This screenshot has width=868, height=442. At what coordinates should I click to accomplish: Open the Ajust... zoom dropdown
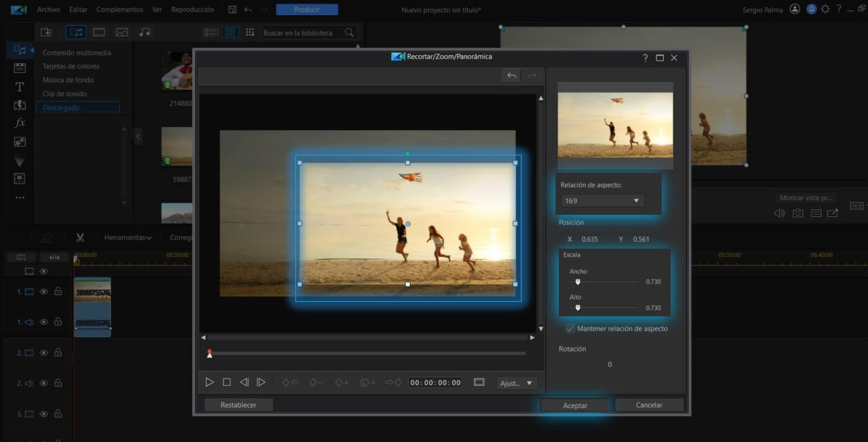(x=516, y=383)
